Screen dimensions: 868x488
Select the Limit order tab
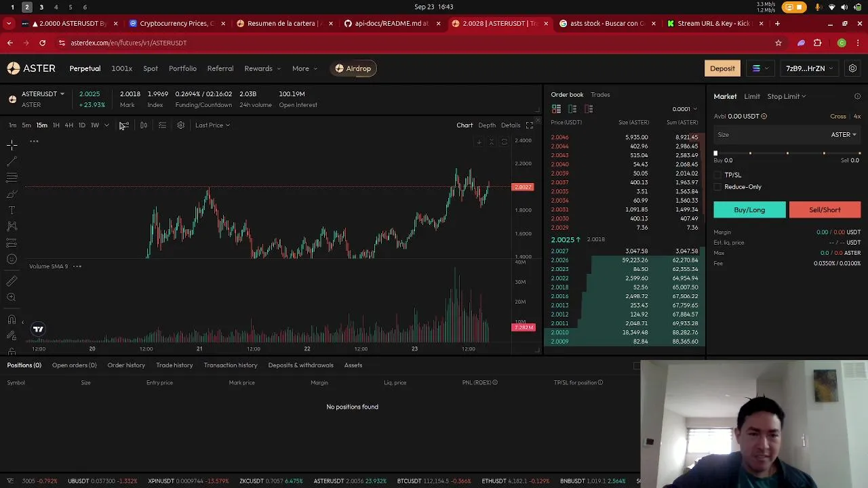(x=752, y=96)
